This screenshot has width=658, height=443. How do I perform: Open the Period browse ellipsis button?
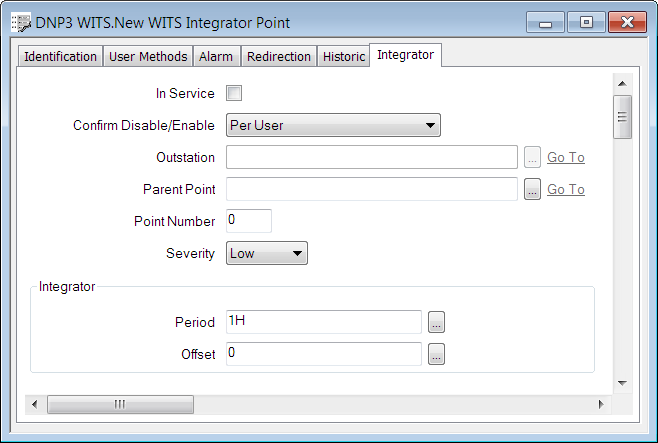click(x=436, y=322)
